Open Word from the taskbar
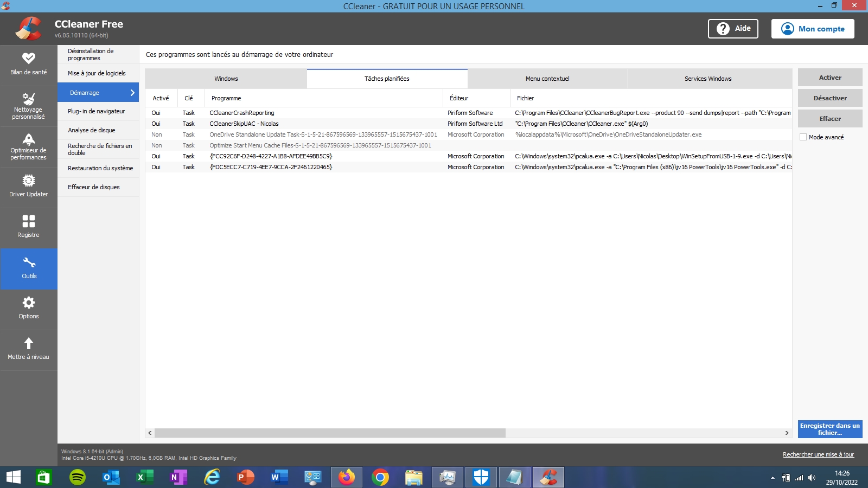Screen dimensions: 868x488 [x=279, y=477]
